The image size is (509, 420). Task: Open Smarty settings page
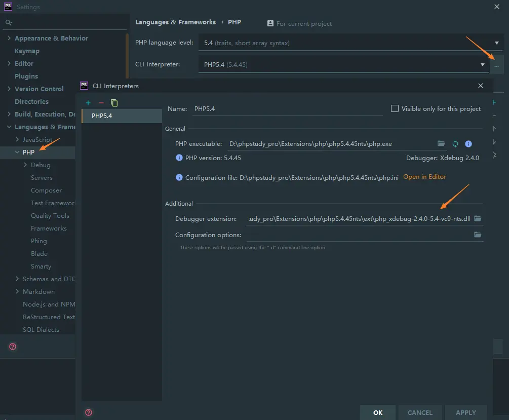tap(41, 266)
